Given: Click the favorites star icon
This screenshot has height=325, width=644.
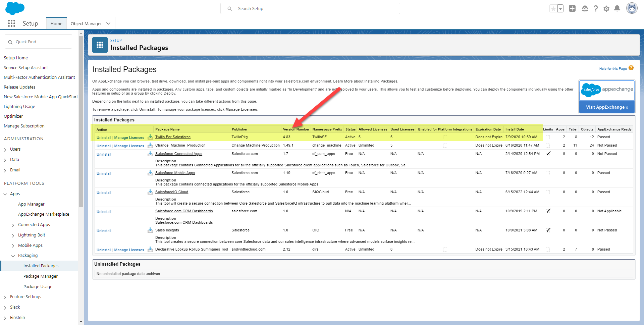Looking at the screenshot, I should click(553, 9).
